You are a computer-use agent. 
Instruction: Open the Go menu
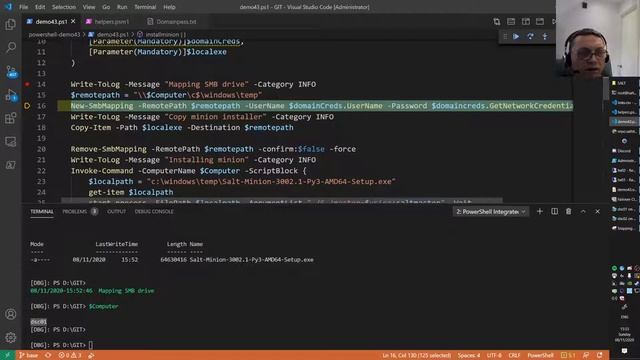pos(106,7)
